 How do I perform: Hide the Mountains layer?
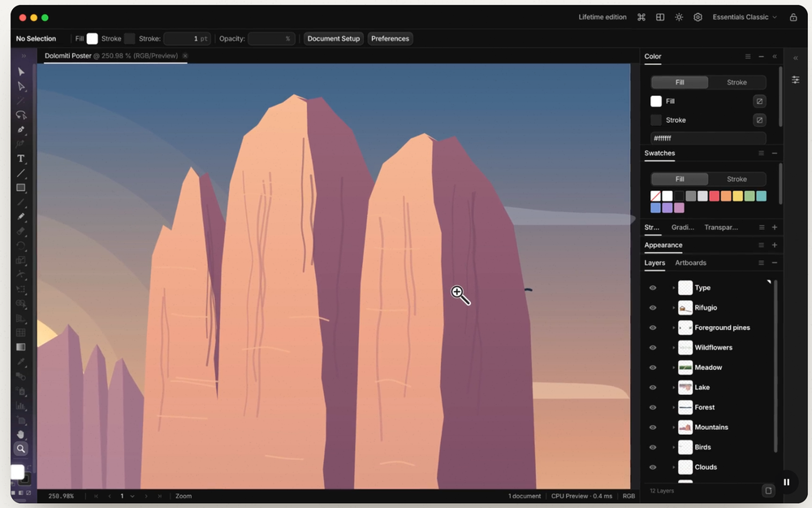point(653,428)
